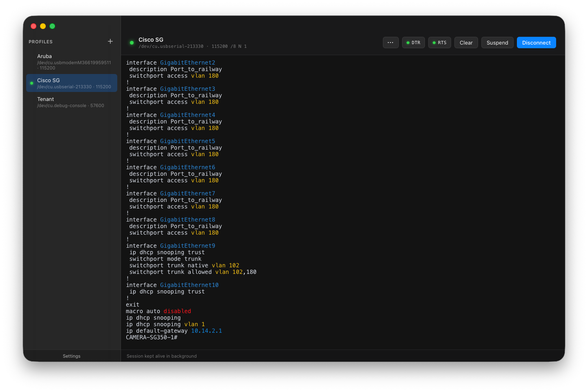The image size is (588, 392).
Task: Open the three-dot more options menu
Action: [390, 43]
